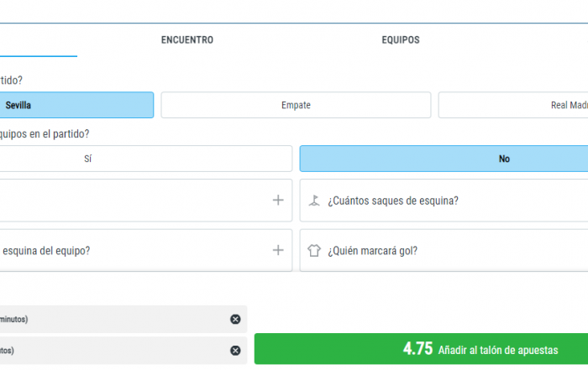Remove the selection ending in "minutos)"
Image resolution: width=588 pixels, height=370 pixels.
click(x=235, y=319)
